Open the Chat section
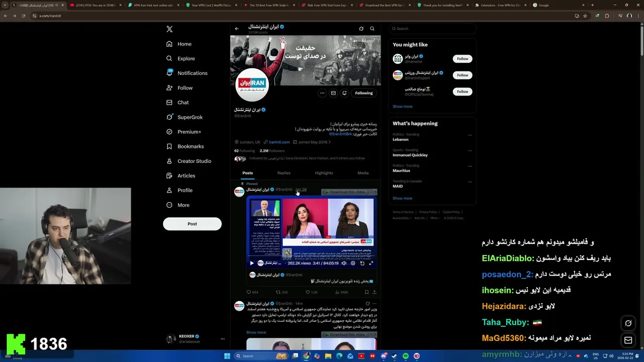Image resolution: width=644 pixels, height=362 pixels. (178, 103)
